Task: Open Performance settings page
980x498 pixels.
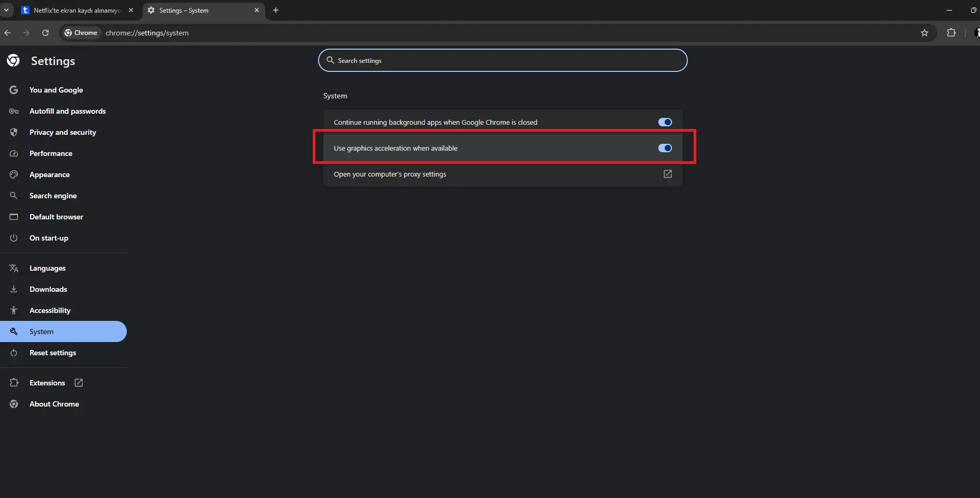Action: click(x=51, y=153)
